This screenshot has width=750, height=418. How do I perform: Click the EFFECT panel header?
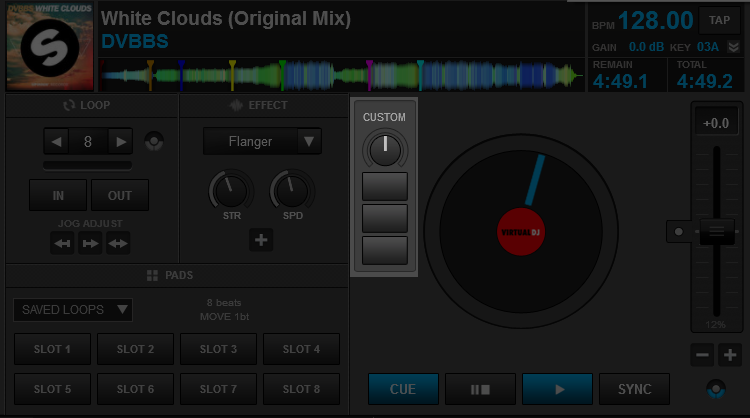pyautogui.click(x=264, y=105)
